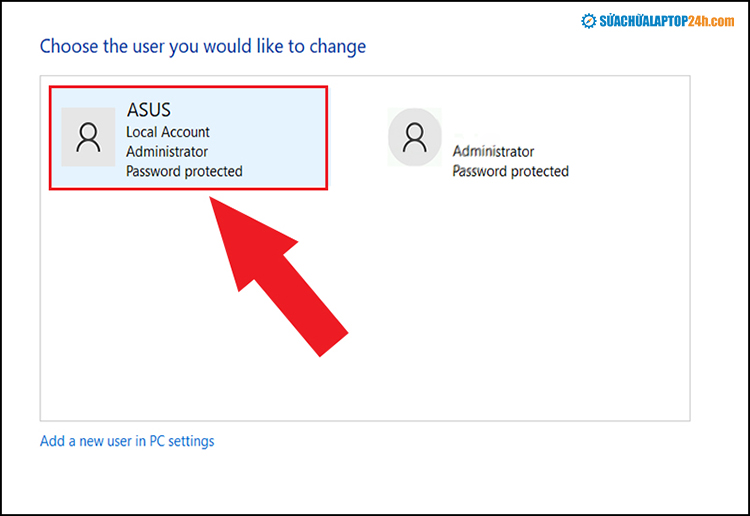Click the gear logo in the watermark
The width and height of the screenshot is (750, 516).
point(588,21)
